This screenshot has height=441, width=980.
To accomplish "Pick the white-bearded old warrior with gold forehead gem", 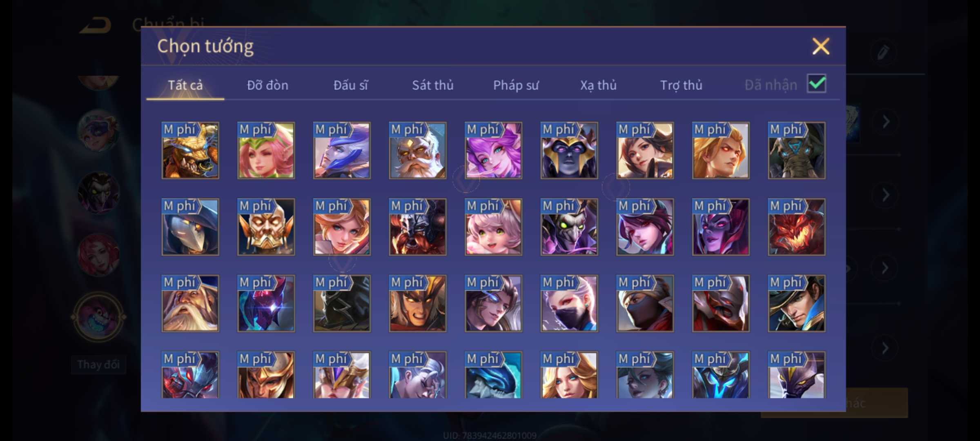I will tap(417, 151).
